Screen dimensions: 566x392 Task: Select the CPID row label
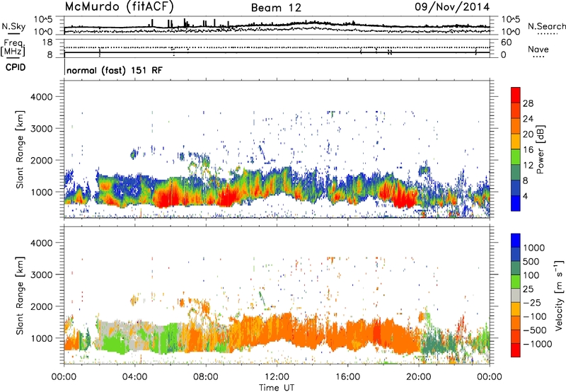(x=16, y=67)
